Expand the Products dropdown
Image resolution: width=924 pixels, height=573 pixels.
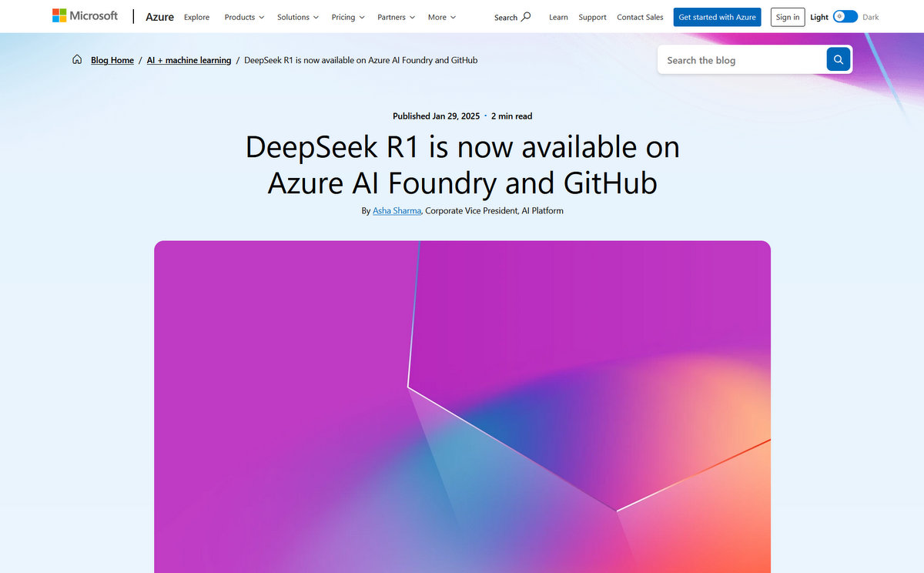(x=244, y=17)
